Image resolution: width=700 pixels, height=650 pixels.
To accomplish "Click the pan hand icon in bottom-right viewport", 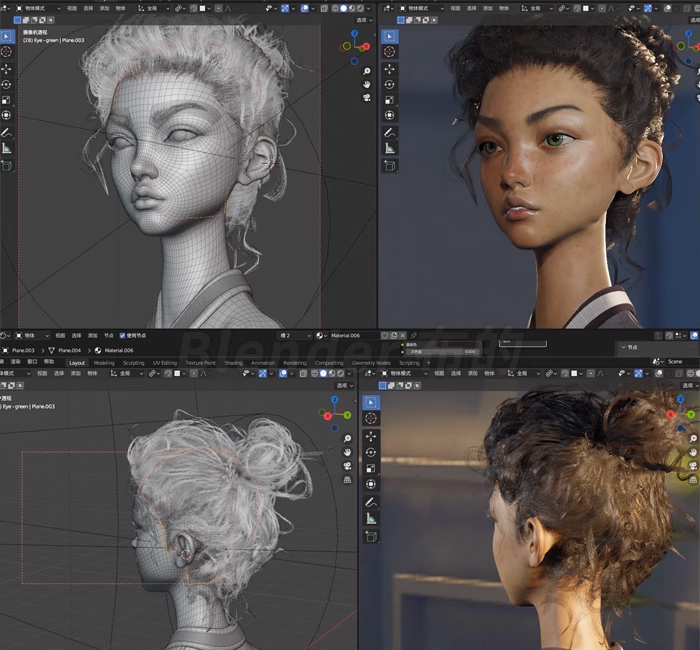I will click(x=692, y=452).
